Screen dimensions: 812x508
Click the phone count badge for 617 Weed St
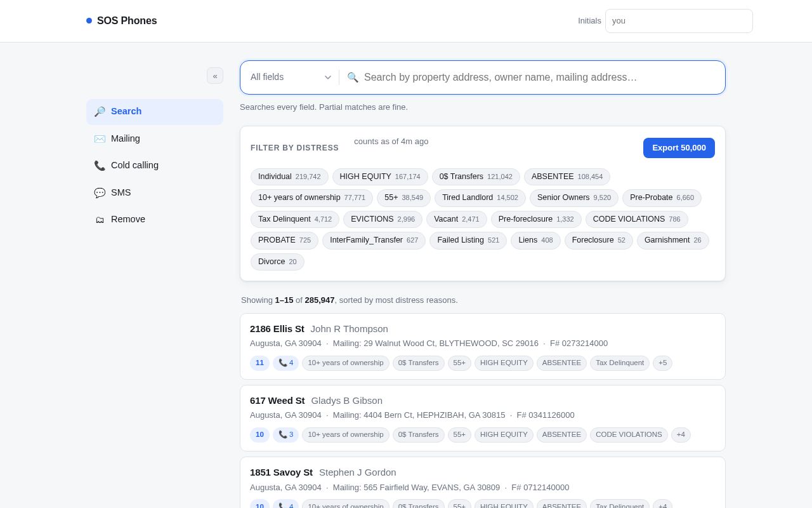click(x=285, y=435)
